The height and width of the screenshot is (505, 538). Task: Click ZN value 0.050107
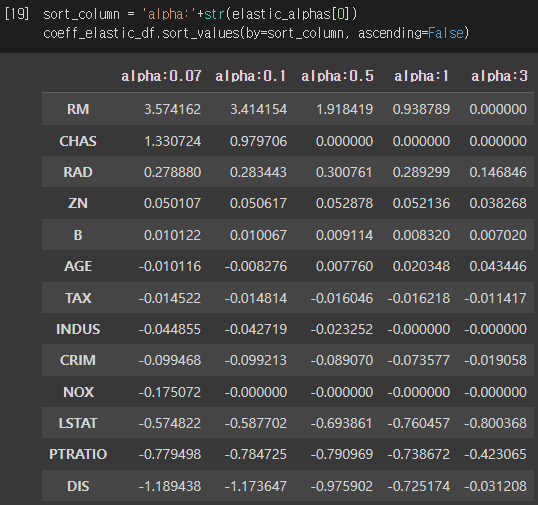tap(172, 203)
